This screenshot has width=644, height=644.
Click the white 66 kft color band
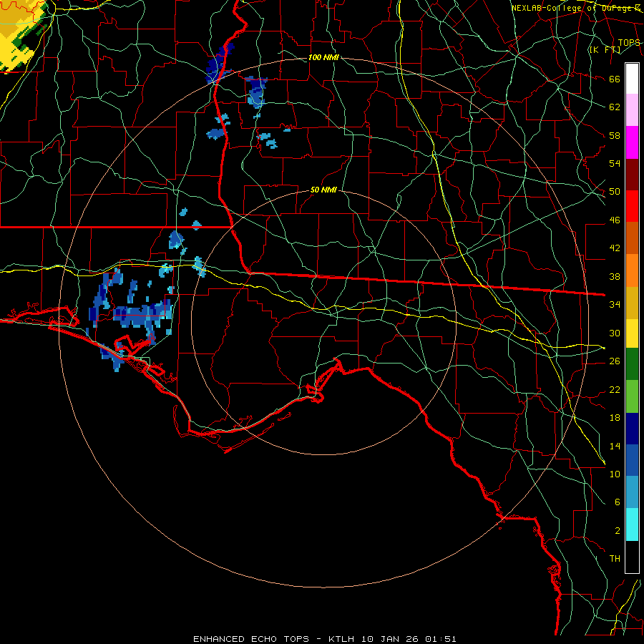[x=632, y=79]
